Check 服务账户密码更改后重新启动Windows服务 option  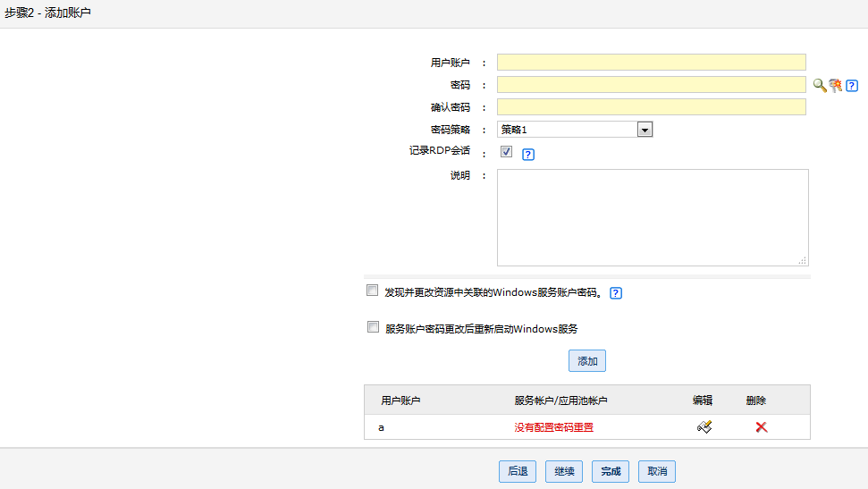[x=373, y=327]
